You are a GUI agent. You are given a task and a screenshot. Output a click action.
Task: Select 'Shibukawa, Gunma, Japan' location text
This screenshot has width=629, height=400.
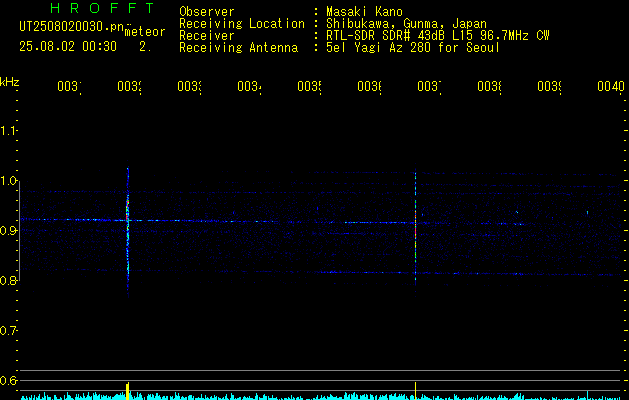coord(406,24)
